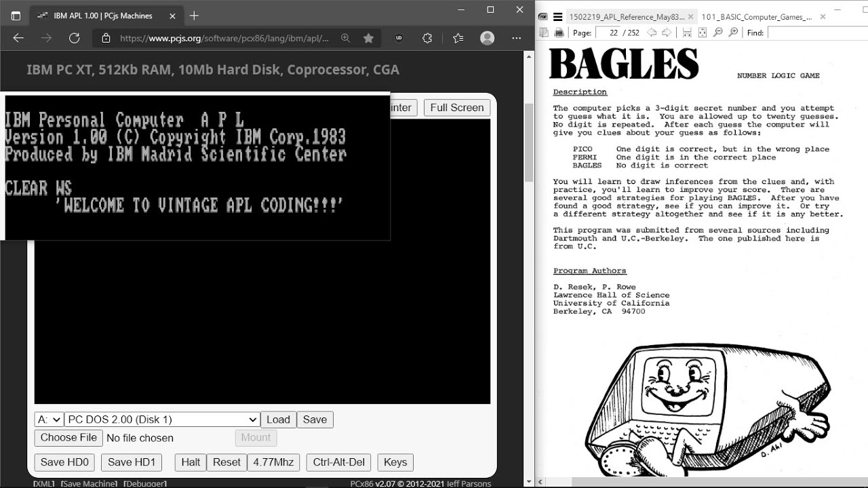The image size is (868, 488).
Task: Click the 4.77Mhz speed button
Action: point(273,462)
